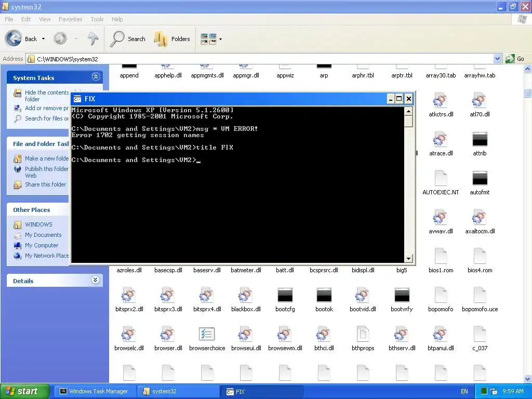Click the 9:59 AM system clock
The image size is (532, 399).
click(513, 391)
